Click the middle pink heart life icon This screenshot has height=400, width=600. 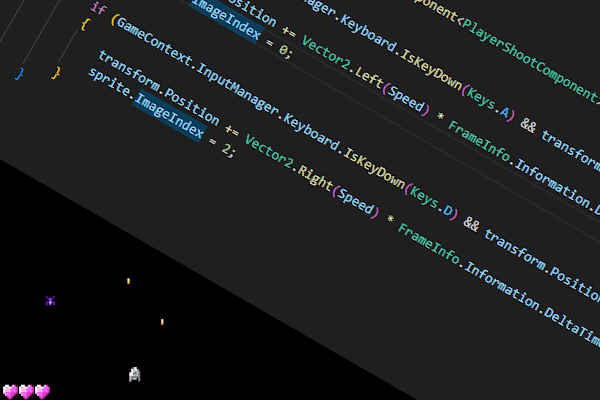(26, 392)
